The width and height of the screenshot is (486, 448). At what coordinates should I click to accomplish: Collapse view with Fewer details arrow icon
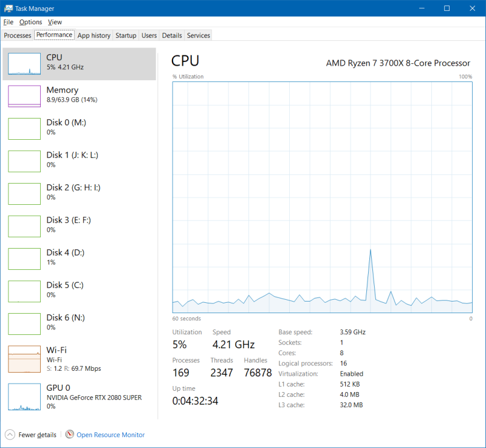coord(10,435)
